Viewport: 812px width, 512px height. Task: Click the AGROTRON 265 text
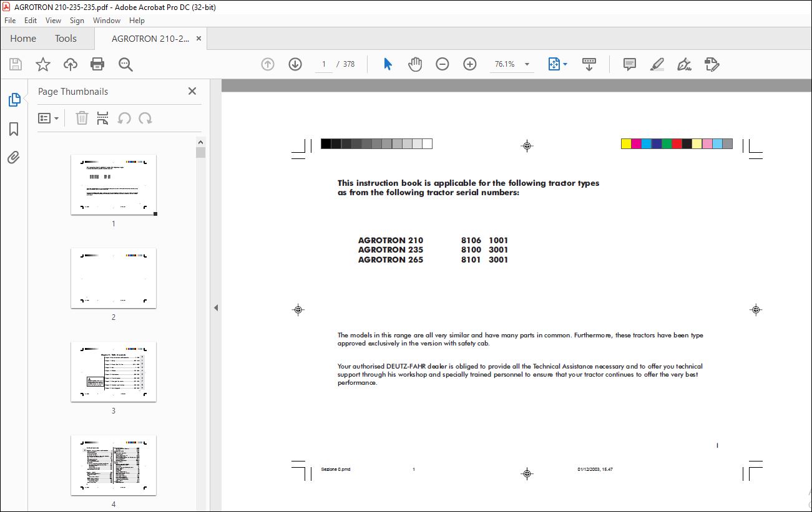[x=391, y=259]
